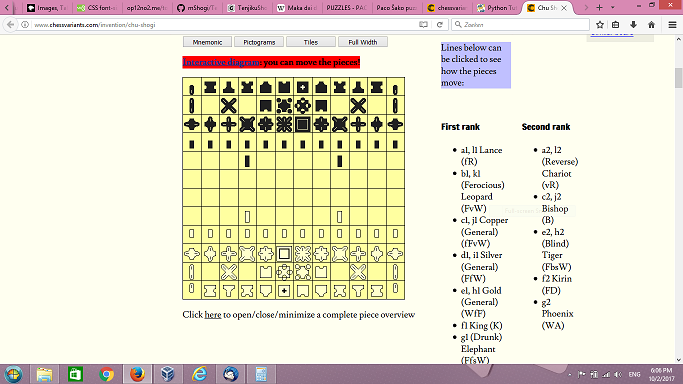Show a1, l1 Lance move line
Image resolution: width=683 pixels, height=384 pixels.
[481, 155]
